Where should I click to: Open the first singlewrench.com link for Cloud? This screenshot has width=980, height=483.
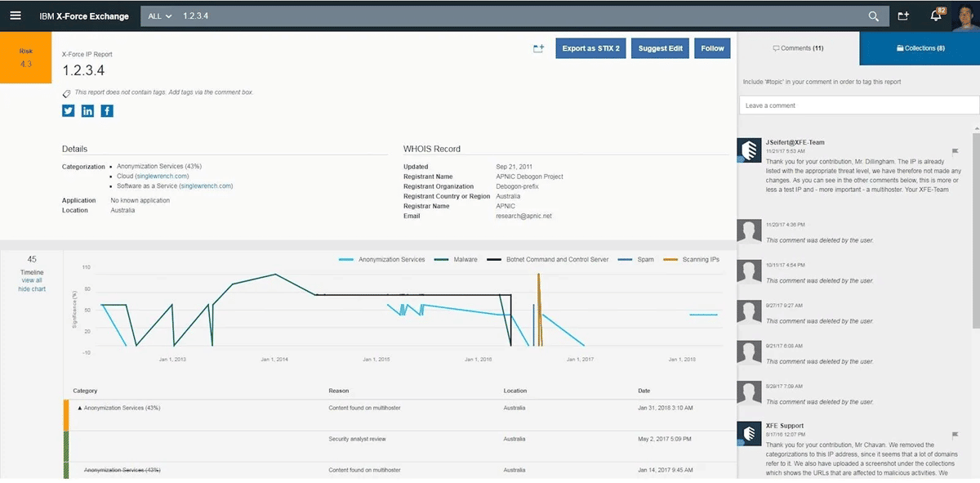click(162, 176)
